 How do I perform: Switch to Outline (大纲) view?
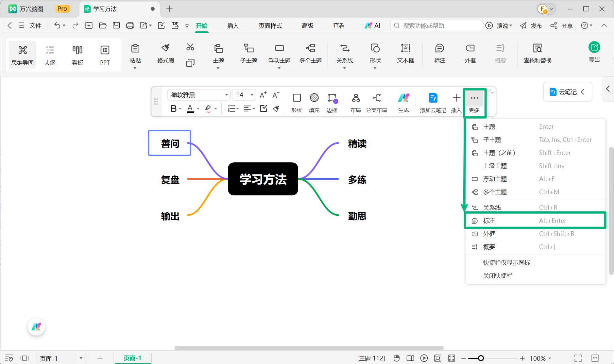point(50,55)
